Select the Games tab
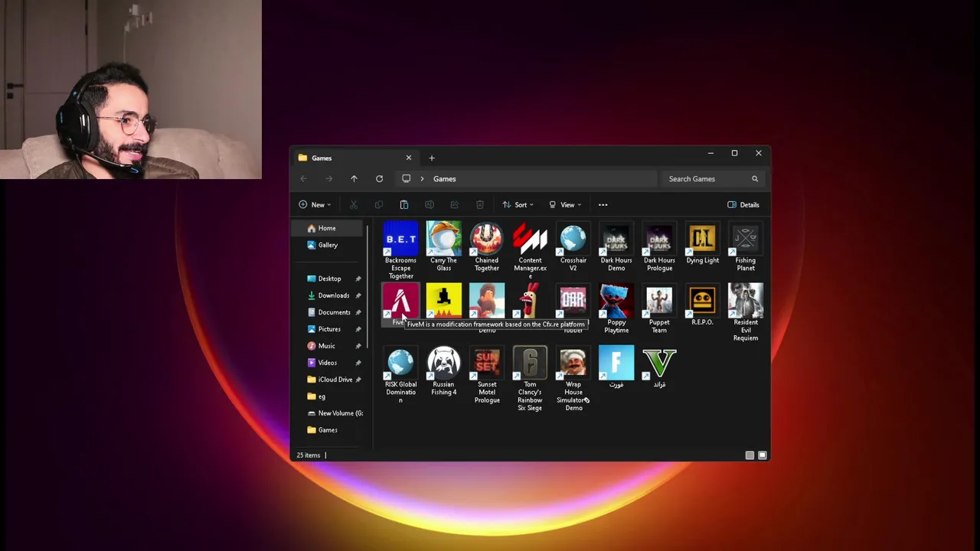 coord(354,158)
